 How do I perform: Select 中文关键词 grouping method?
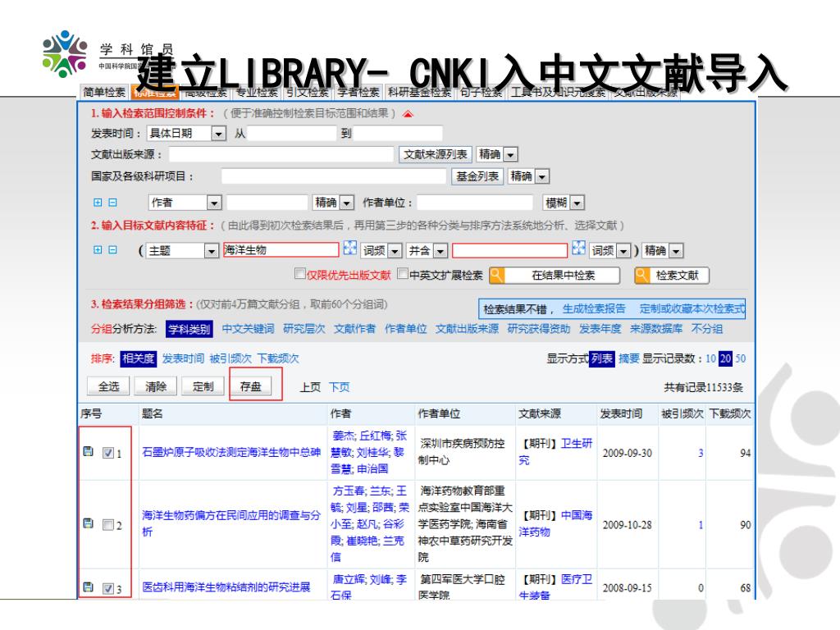(x=248, y=329)
